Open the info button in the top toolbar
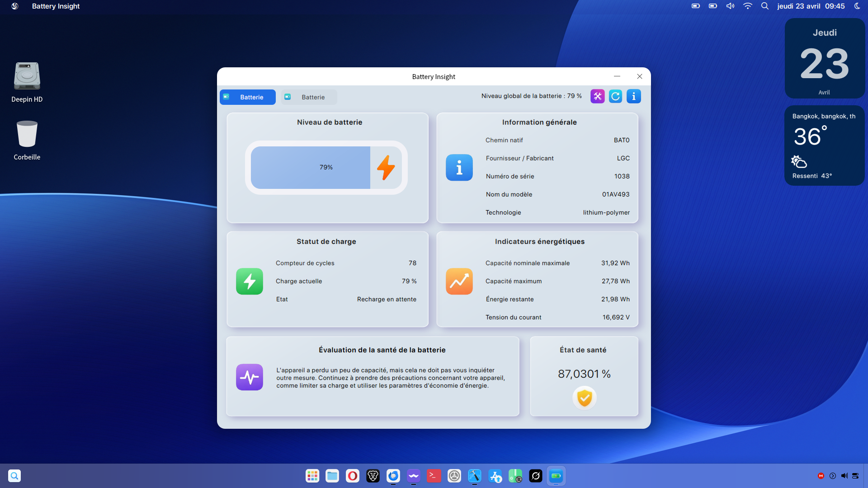Image resolution: width=868 pixels, height=488 pixels. pyautogui.click(x=633, y=96)
